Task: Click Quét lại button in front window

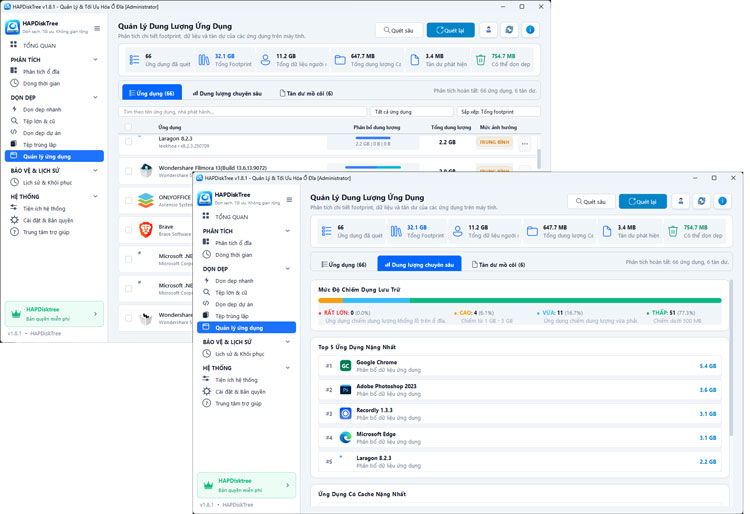Action: point(642,201)
